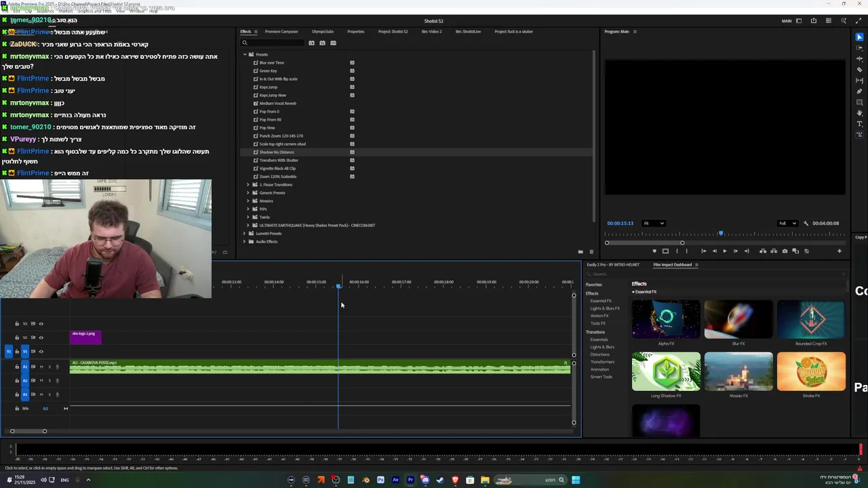Toggle the V3 track lock
Viewport: 868px width, 488px height.
[x=17, y=324]
